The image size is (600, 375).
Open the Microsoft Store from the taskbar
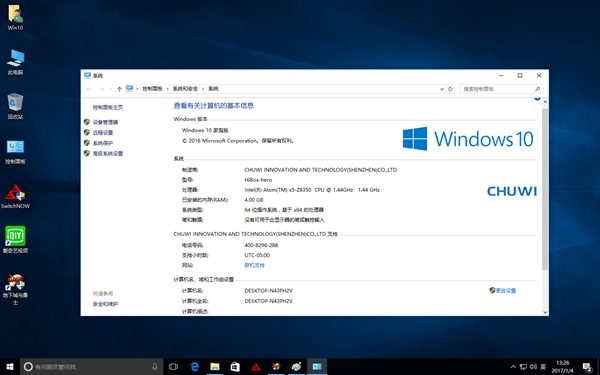pyautogui.click(x=235, y=367)
